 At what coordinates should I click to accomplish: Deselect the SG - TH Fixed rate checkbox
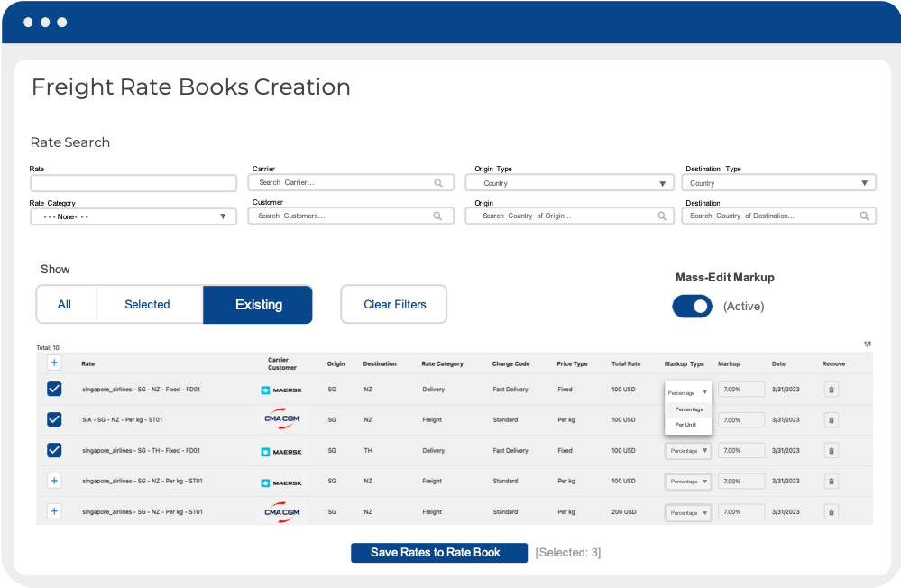pos(54,450)
